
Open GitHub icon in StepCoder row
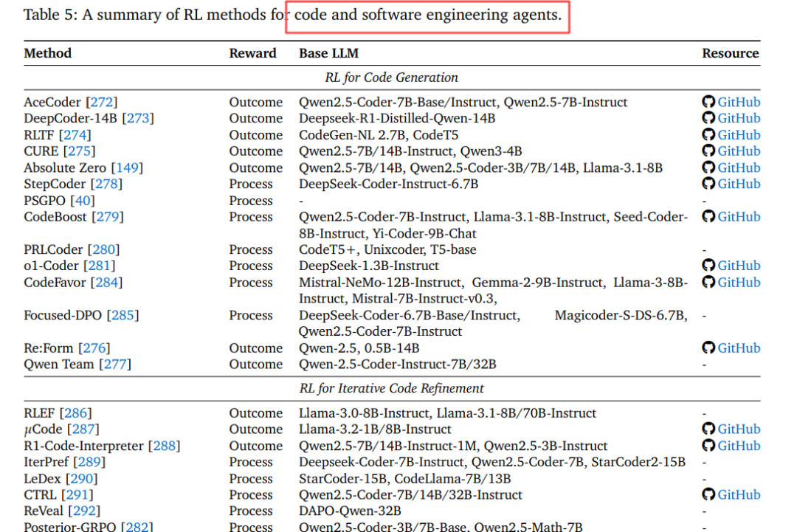[x=708, y=184]
